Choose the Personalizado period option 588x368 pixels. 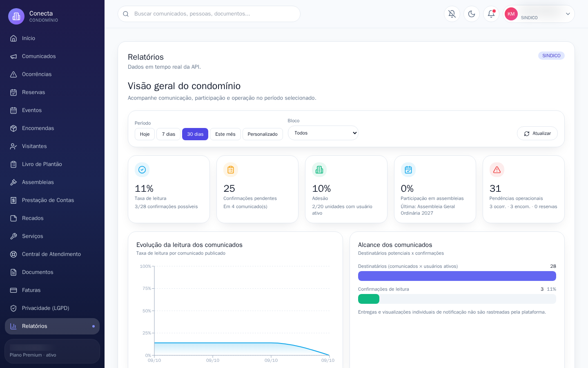[263, 134]
